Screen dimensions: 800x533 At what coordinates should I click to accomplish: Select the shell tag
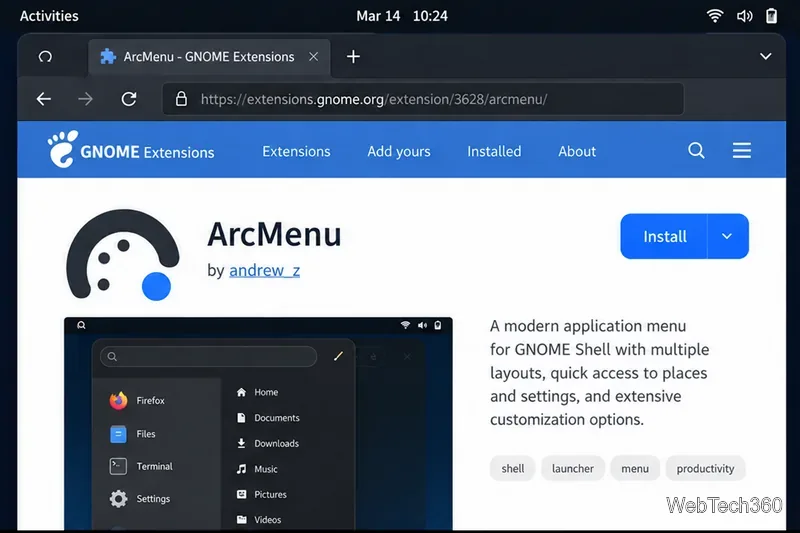click(512, 468)
